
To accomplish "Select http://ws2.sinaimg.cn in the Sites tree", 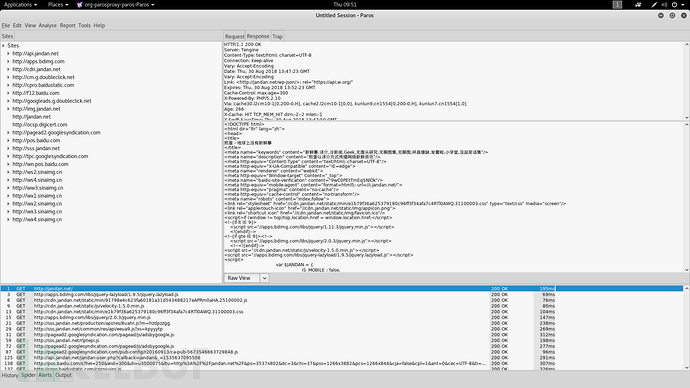I will [37, 172].
